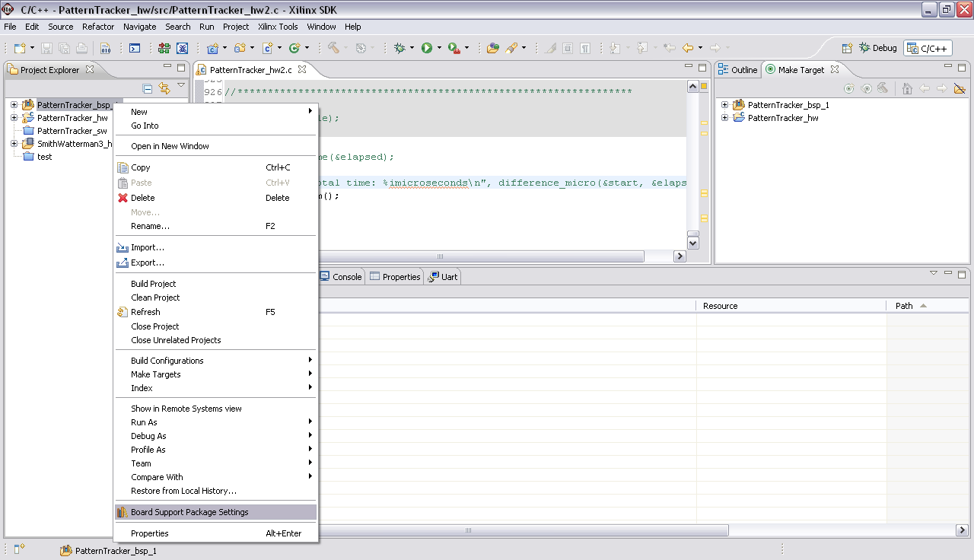The width and height of the screenshot is (974, 560).
Task: Launch the shell console toolbar icon
Action: coord(135,48)
